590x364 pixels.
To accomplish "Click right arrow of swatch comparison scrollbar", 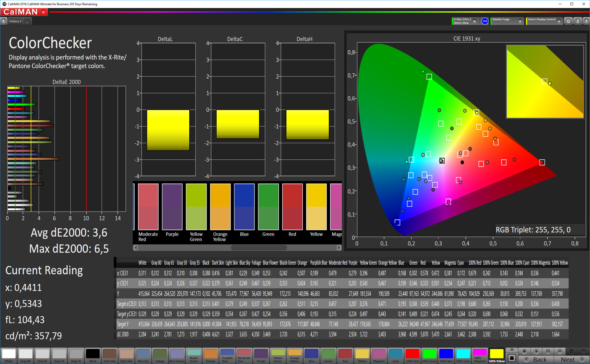I will (339, 247).
